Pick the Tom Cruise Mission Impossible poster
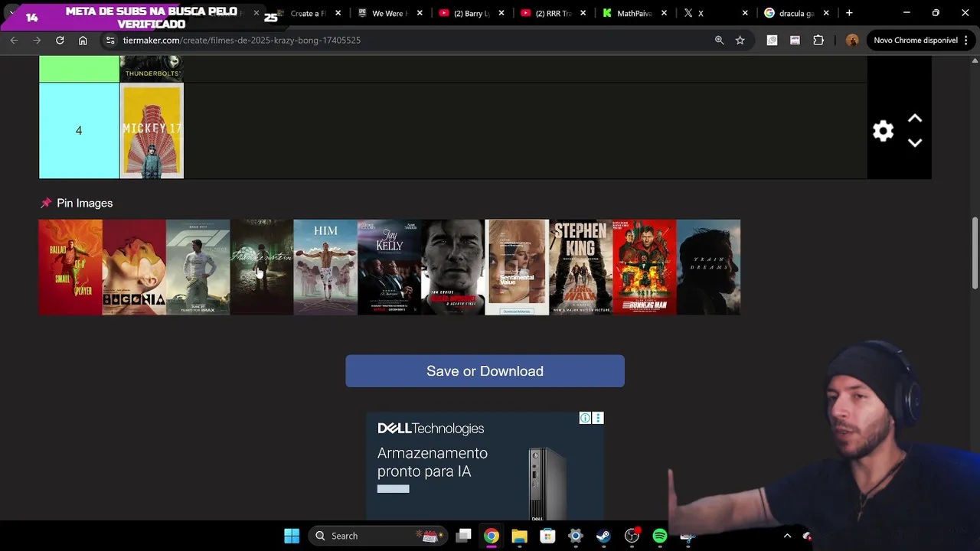 click(453, 267)
